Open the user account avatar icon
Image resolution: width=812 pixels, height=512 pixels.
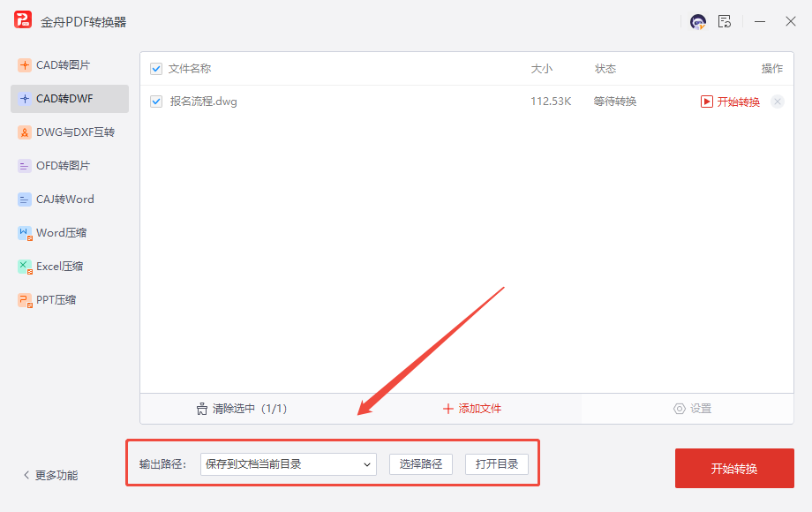(x=698, y=22)
